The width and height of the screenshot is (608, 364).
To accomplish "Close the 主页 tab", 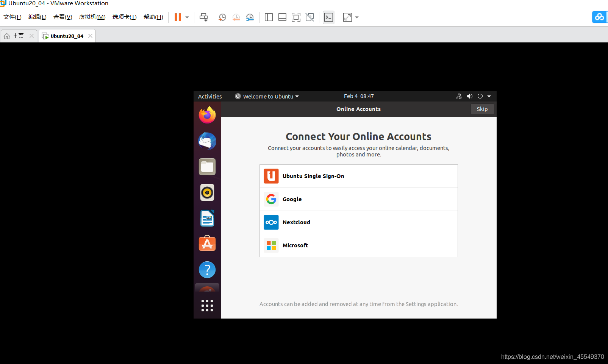I will tap(32, 36).
